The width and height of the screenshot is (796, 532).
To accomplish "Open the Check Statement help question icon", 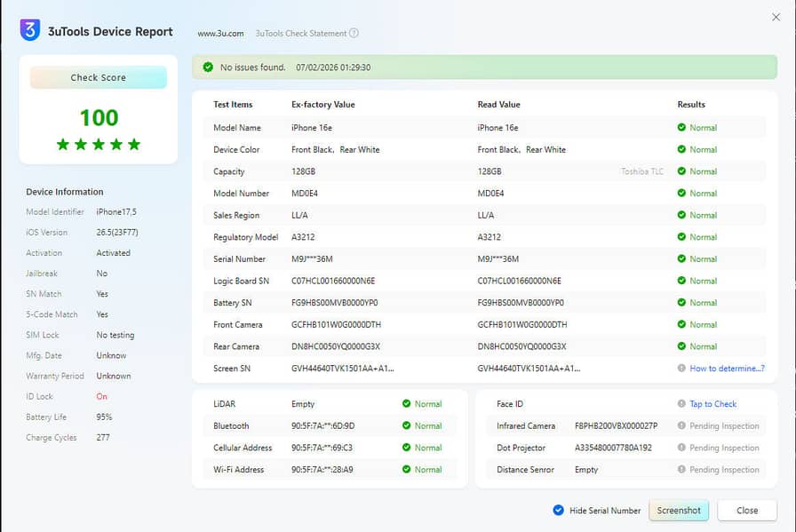I will (x=354, y=33).
